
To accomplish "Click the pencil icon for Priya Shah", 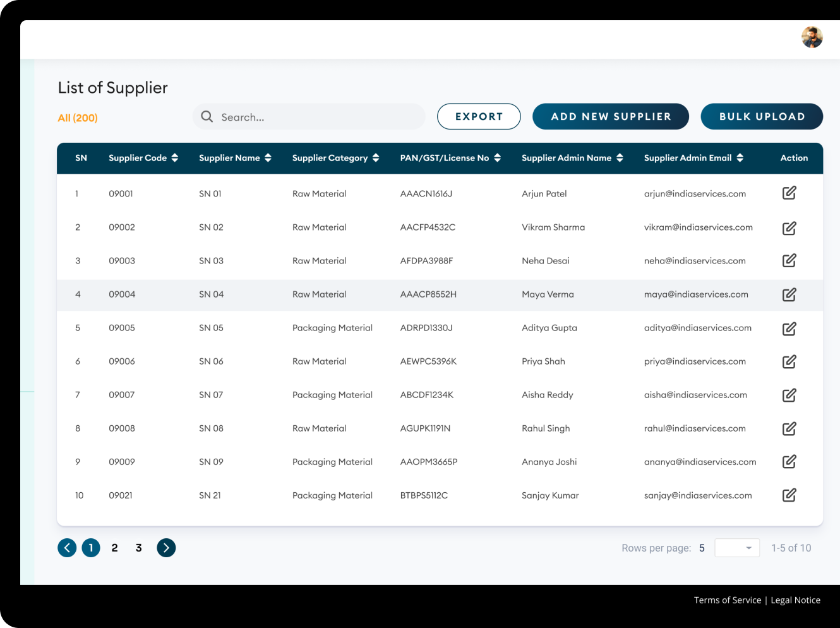I will [x=789, y=361].
